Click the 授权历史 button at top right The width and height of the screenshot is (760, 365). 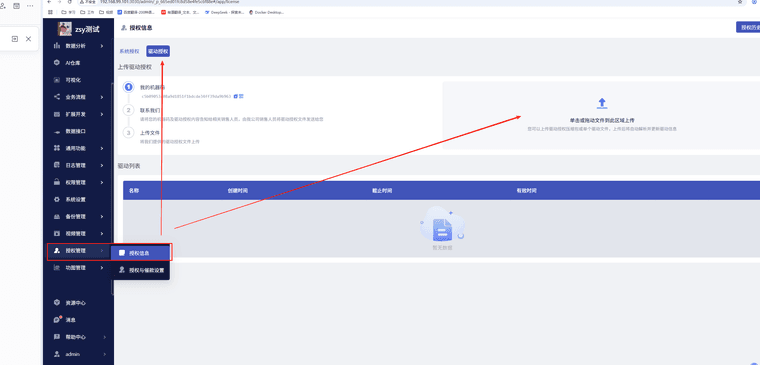click(x=748, y=27)
